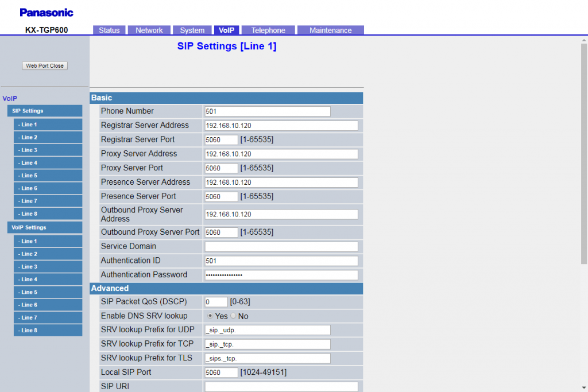Viewport: 588px width, 392px height.
Task: Open VoIP Settings Line 5
Action: tap(48, 292)
